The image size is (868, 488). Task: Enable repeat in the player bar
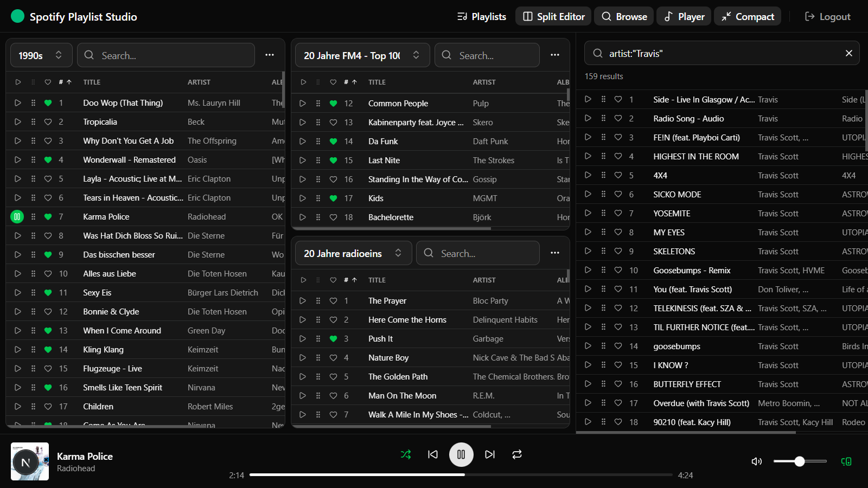click(x=516, y=454)
